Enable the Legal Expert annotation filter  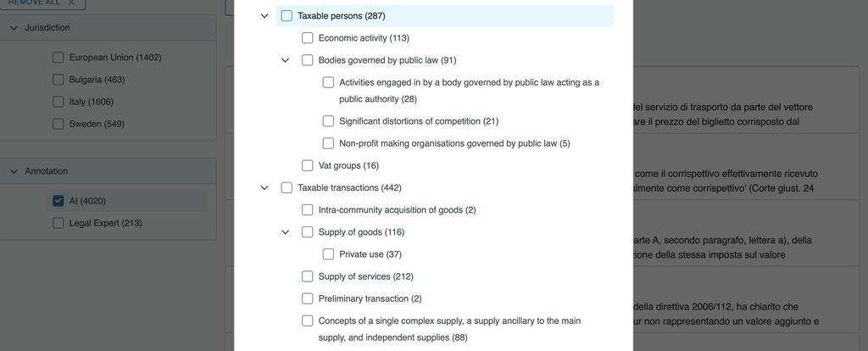point(58,223)
